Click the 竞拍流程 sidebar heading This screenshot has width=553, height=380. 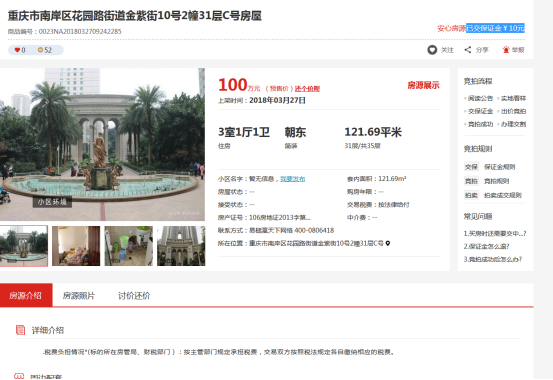[x=478, y=82]
